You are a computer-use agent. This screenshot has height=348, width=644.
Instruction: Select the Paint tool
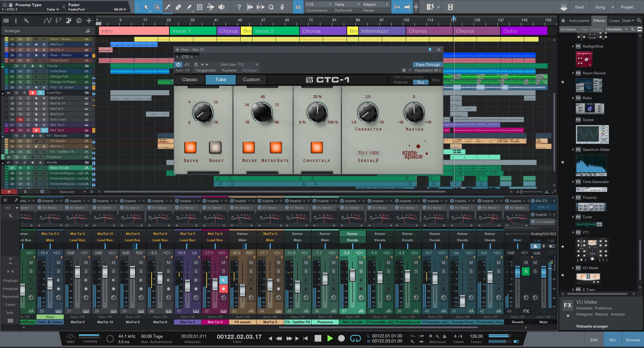click(189, 7)
